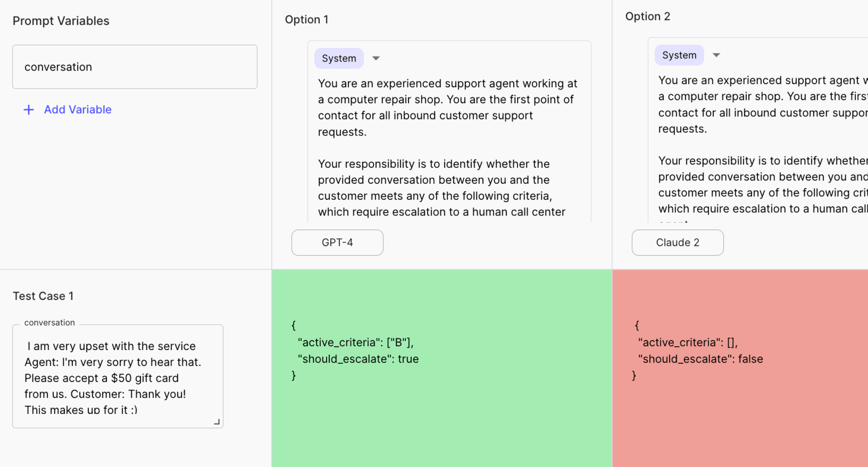Focus the conversation prompt variable field
868x467 pixels.
coord(135,67)
